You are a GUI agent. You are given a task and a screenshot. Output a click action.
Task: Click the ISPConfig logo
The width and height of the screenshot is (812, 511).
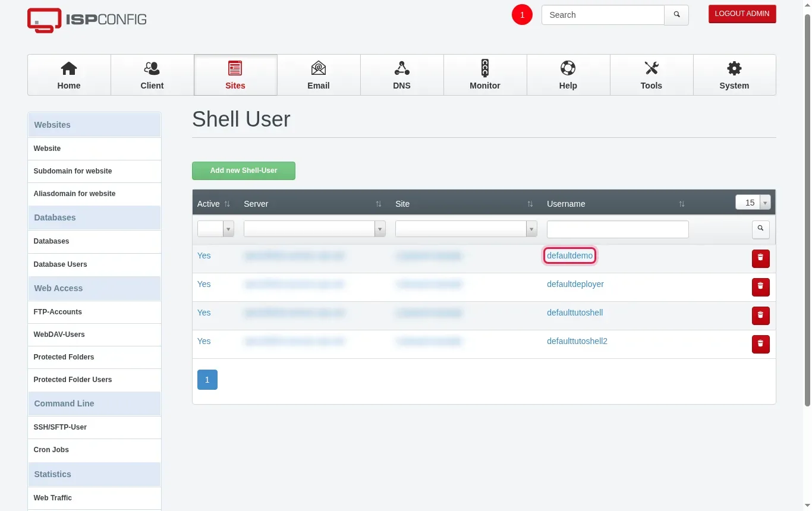point(87,20)
